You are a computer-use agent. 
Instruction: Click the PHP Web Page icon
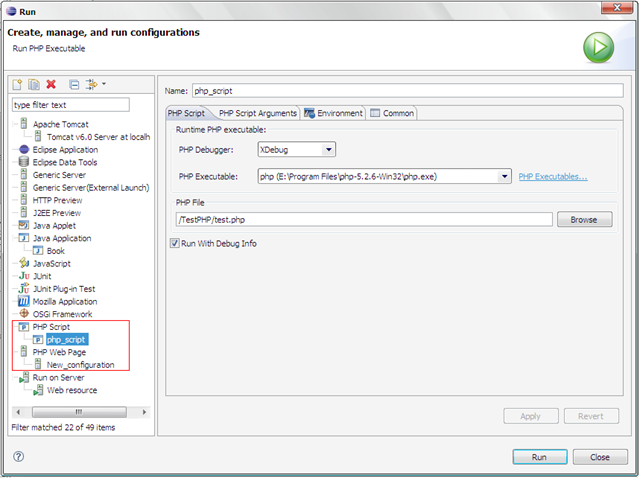[24, 352]
